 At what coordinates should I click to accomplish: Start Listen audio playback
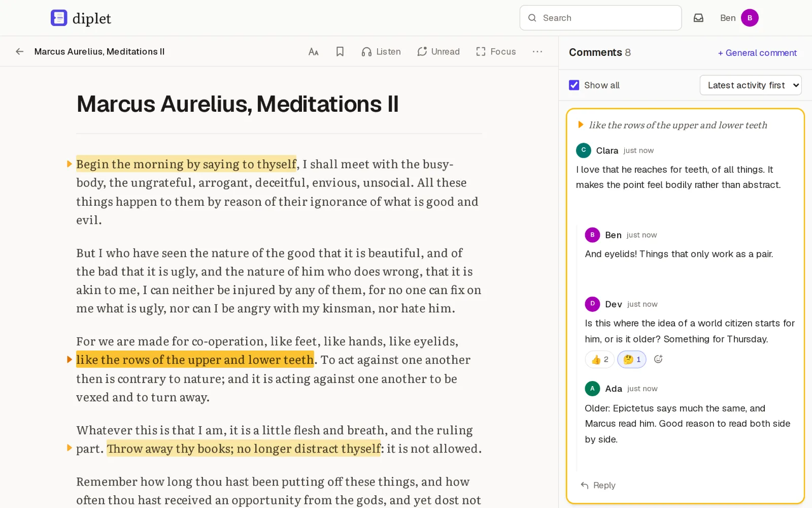click(x=381, y=51)
